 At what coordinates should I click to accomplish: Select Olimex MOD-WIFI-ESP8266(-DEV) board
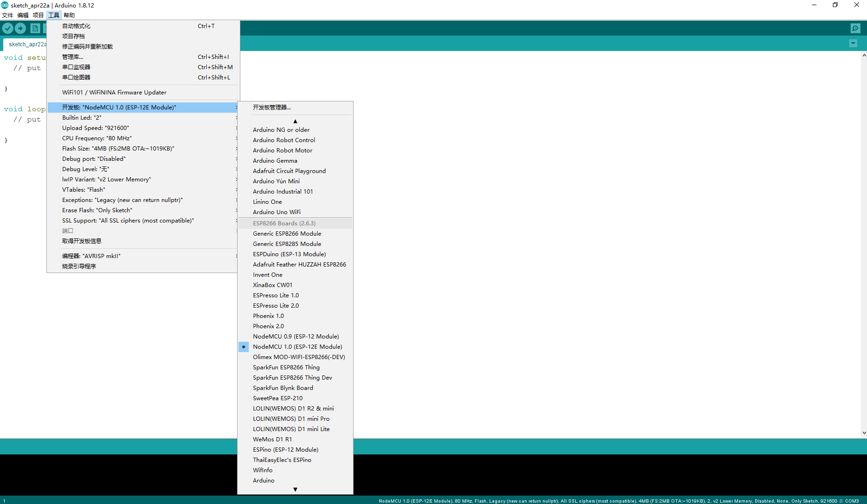tap(296, 357)
